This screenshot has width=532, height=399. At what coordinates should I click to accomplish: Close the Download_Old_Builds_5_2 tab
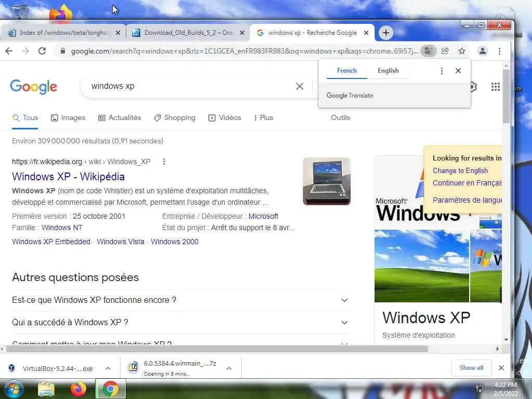pos(242,33)
